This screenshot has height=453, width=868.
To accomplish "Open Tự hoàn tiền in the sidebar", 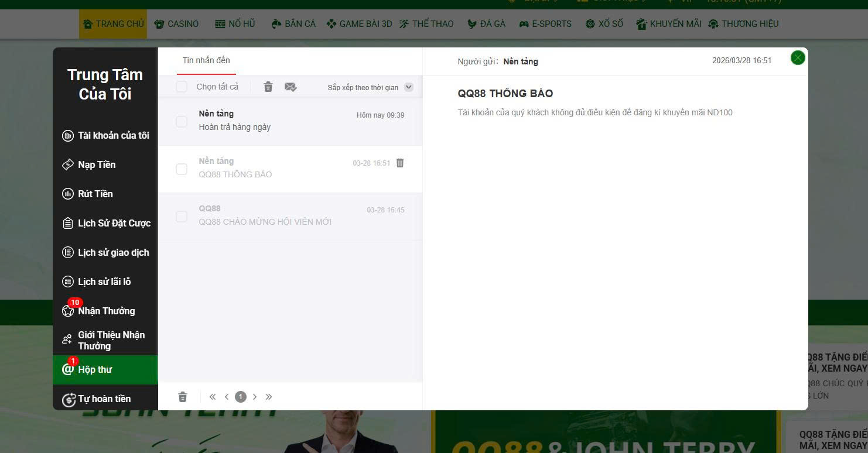I will coord(105,399).
